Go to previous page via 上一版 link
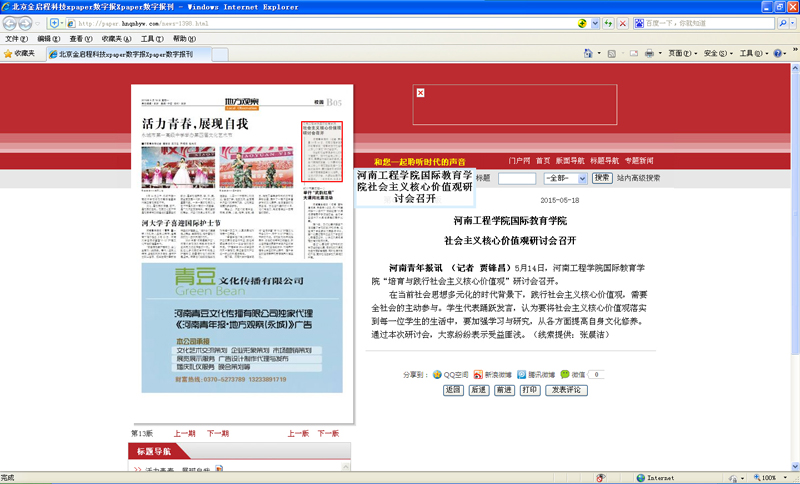Image resolution: width=800 pixels, height=484 pixels. click(x=298, y=434)
